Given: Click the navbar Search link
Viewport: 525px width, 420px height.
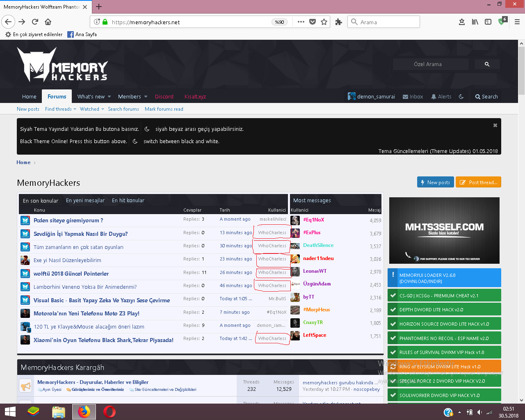Looking at the screenshot, I should click(x=486, y=96).
